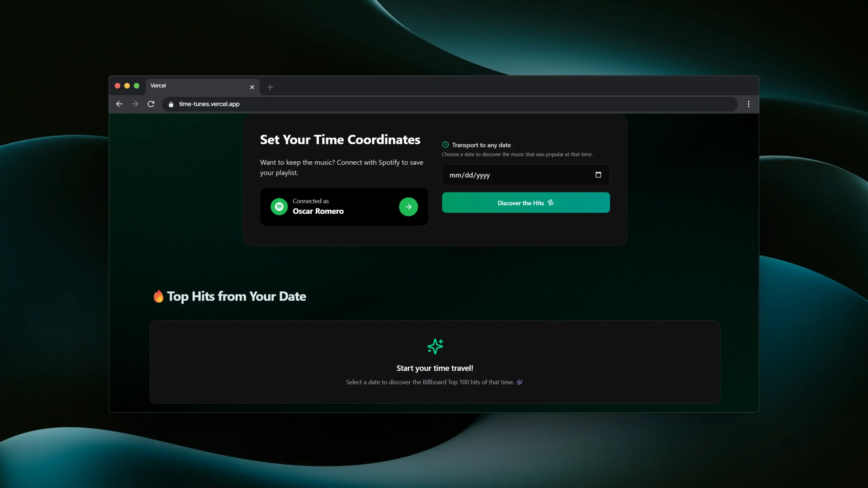
Task: Reload the time-tunes page
Action: [x=151, y=104]
